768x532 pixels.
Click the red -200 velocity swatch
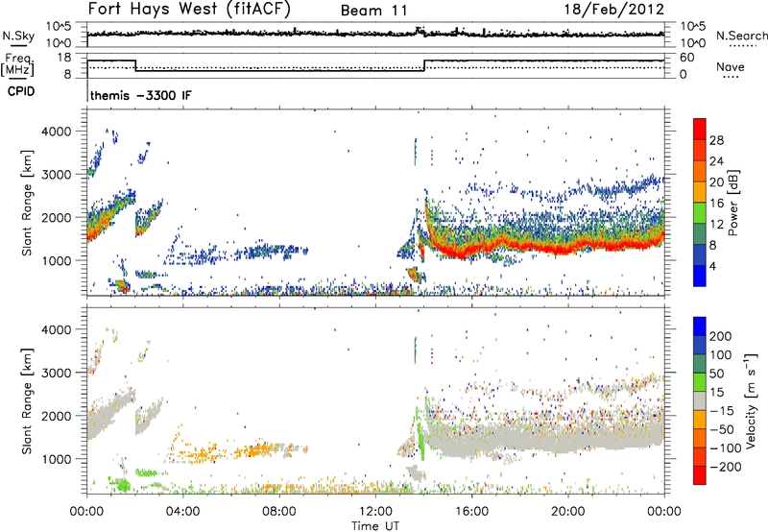700,475
